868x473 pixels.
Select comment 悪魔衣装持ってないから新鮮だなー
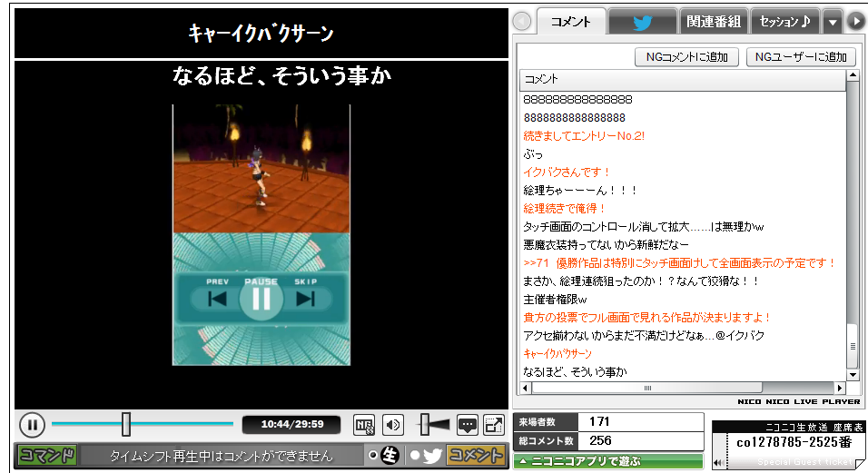[x=607, y=244]
